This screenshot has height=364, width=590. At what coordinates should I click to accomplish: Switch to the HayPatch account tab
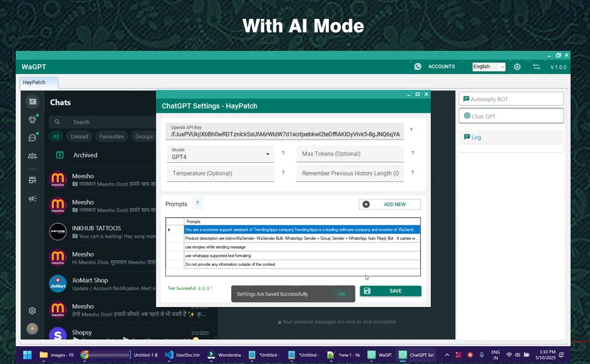tap(39, 82)
